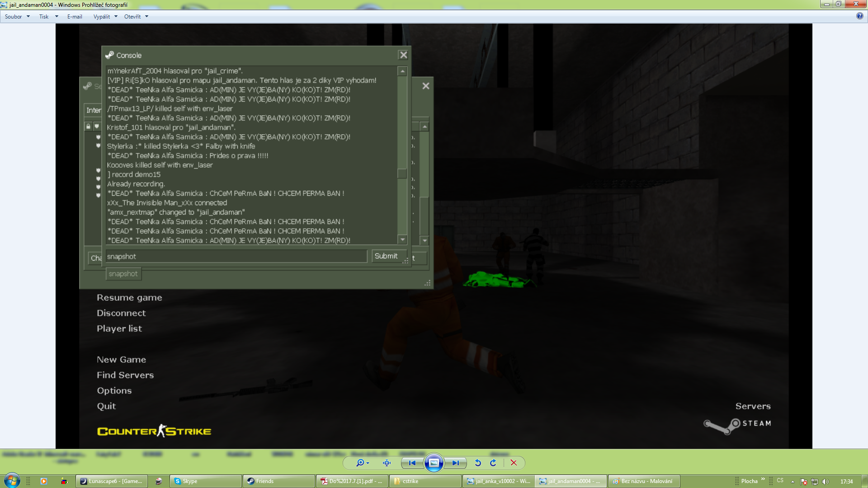Select Quit in game menu
The image size is (868, 488).
tap(106, 406)
